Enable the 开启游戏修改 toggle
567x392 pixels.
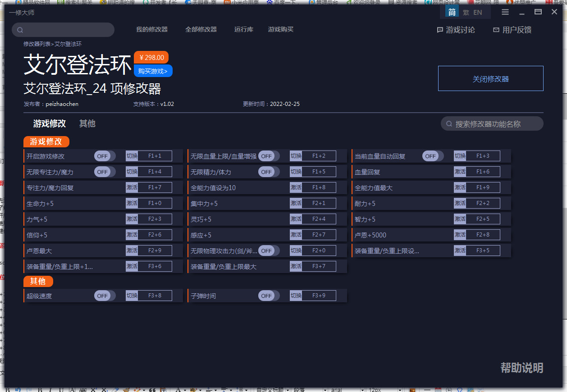tap(104, 155)
